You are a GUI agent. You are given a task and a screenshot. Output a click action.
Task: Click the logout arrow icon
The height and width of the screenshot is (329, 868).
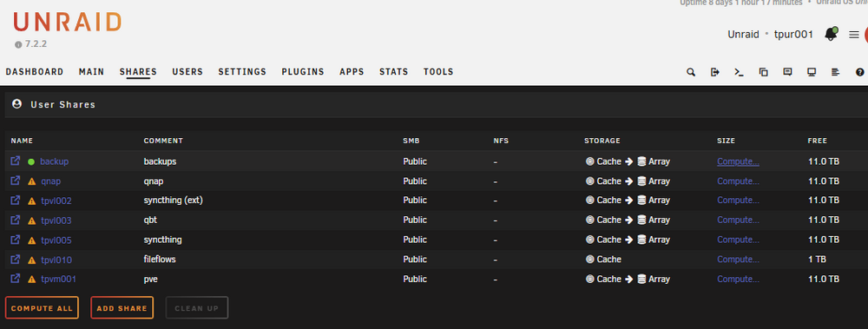click(x=714, y=72)
